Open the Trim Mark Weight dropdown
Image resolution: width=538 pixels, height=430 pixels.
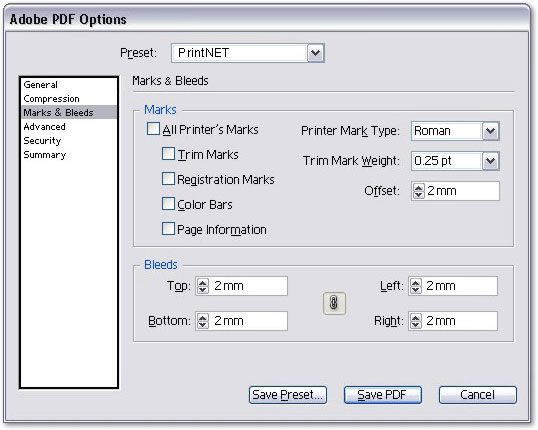pyautogui.click(x=455, y=161)
